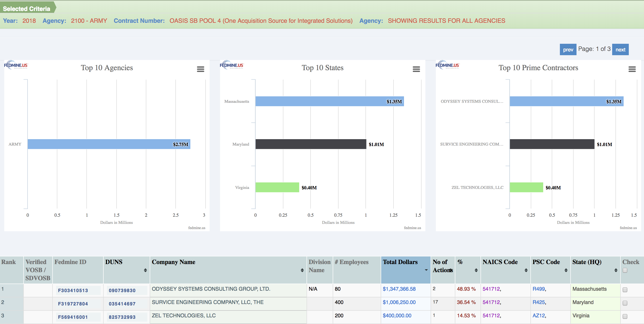
Task: Open DUNS link 825732993
Action: 122,317
